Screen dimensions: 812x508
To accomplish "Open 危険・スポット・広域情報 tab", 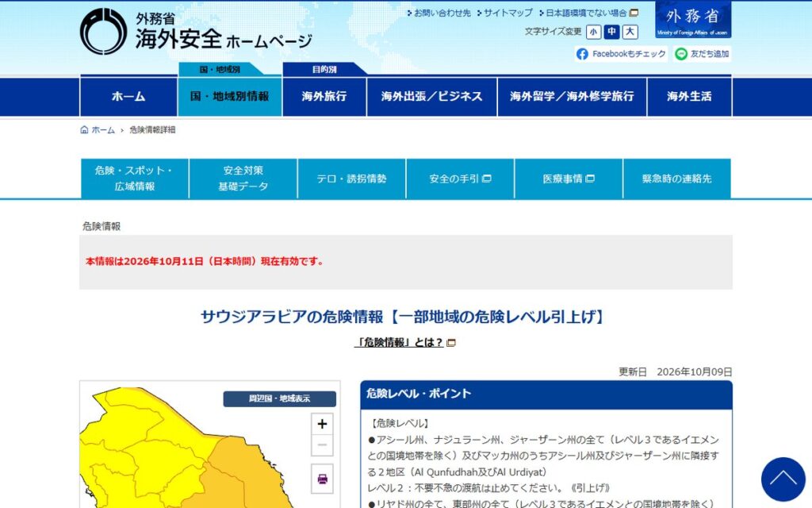I will [x=135, y=179].
